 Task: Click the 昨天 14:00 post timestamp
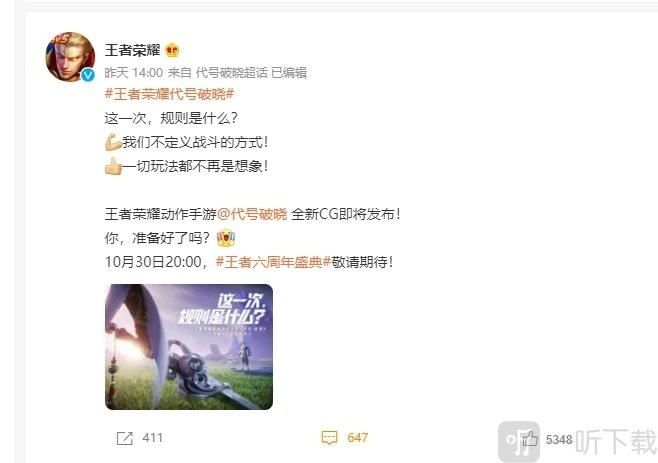pos(133,73)
